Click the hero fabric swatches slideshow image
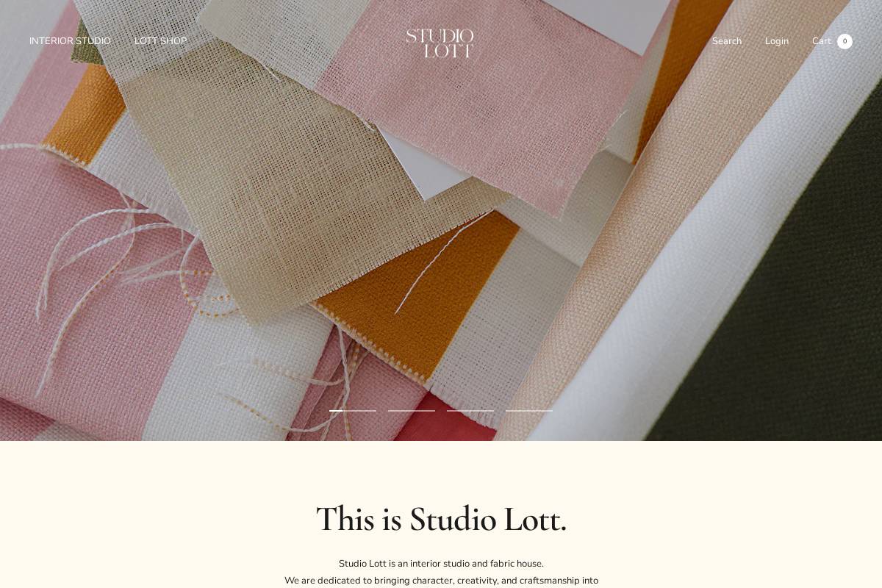This screenshot has height=588, width=882. 441,220
